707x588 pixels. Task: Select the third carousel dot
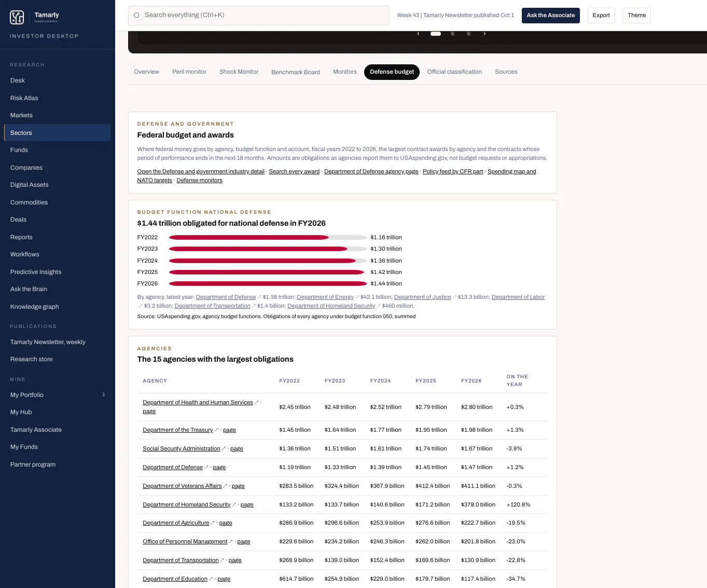click(x=468, y=34)
